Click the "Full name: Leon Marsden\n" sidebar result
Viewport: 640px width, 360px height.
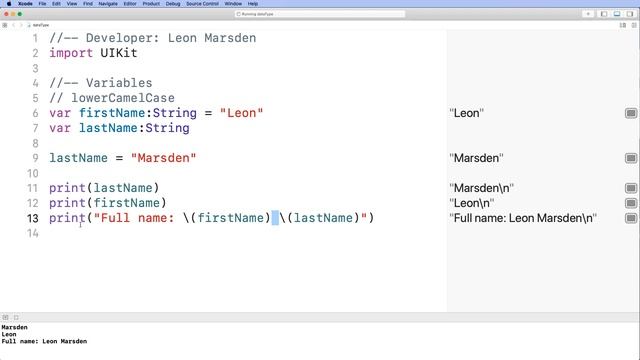pos(523,218)
